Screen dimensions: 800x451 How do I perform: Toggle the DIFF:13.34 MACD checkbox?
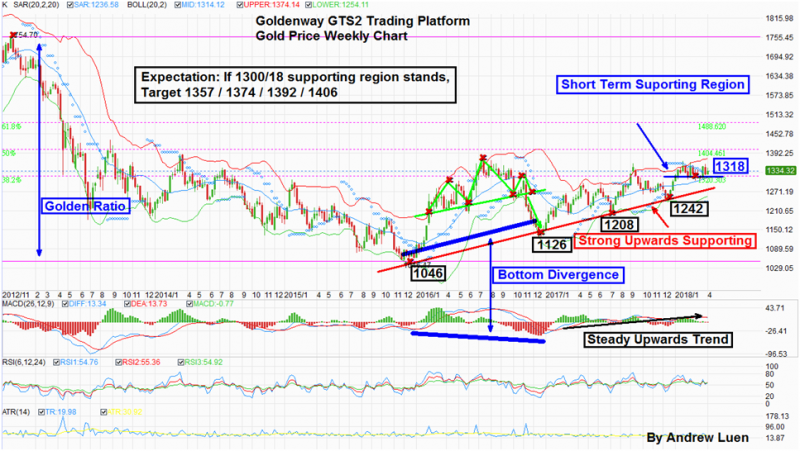coord(69,303)
